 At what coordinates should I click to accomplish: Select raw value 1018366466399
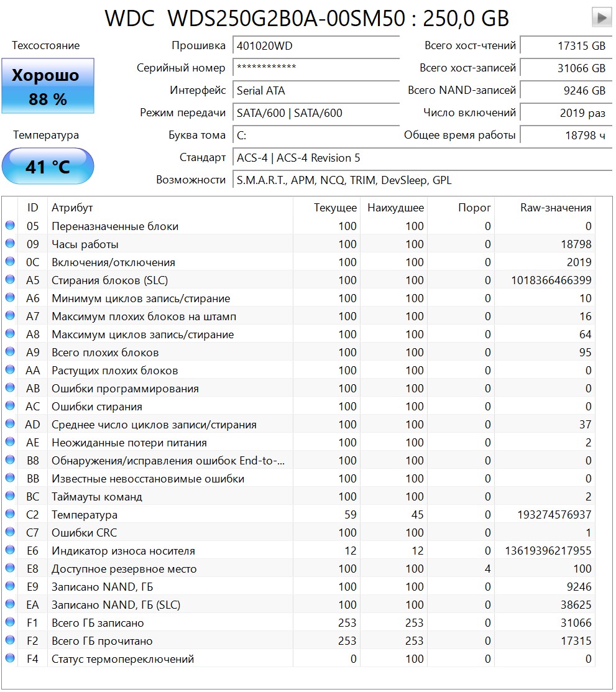(x=551, y=280)
